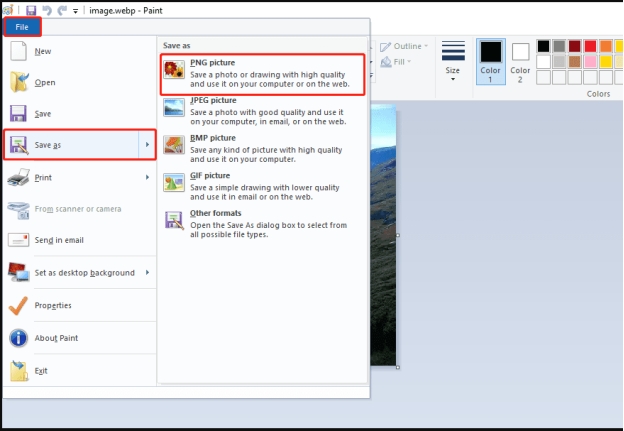Viewport: 624px width, 431px height.
Task: Click the JPEG picture landscape icon
Action: 174,107
